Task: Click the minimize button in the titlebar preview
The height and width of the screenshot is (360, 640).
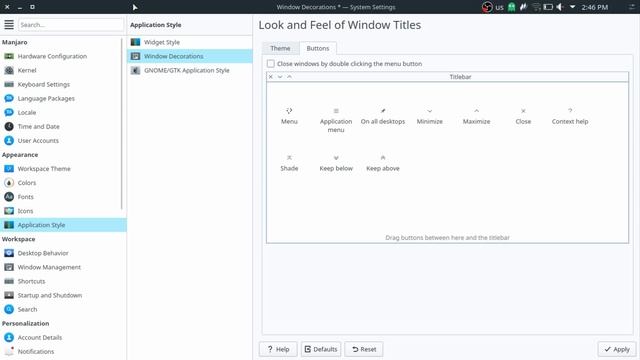Action: [x=280, y=77]
